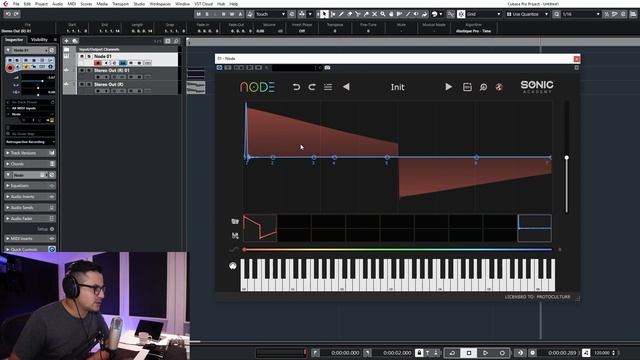Select the Zoom magnifier tool

[x=383, y=14]
